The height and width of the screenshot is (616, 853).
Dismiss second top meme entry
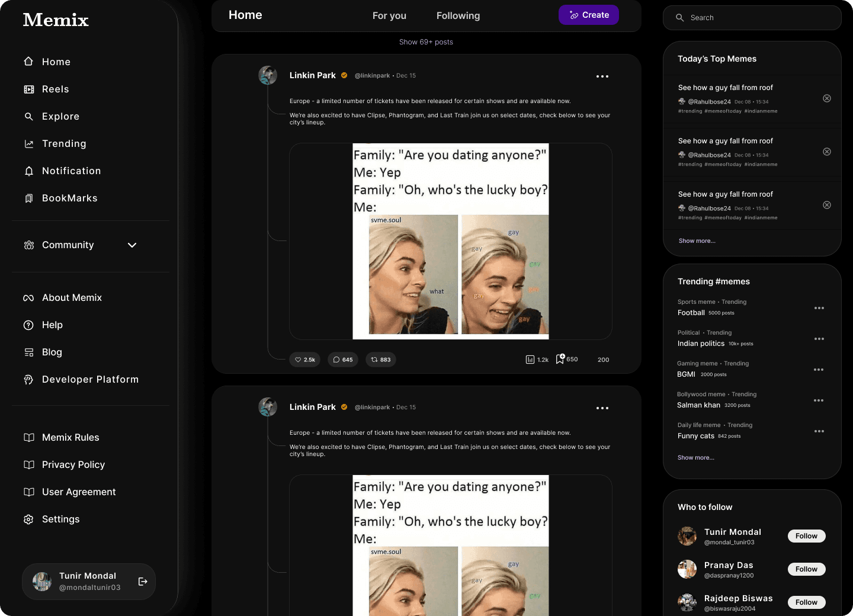point(827,152)
